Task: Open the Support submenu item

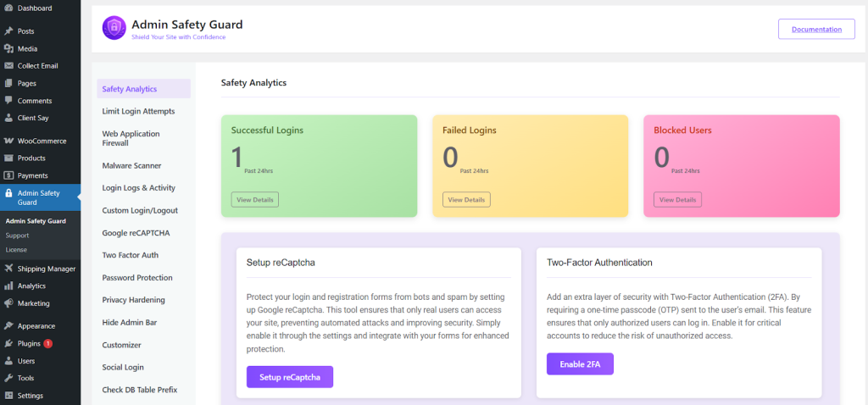Action: 17,236
